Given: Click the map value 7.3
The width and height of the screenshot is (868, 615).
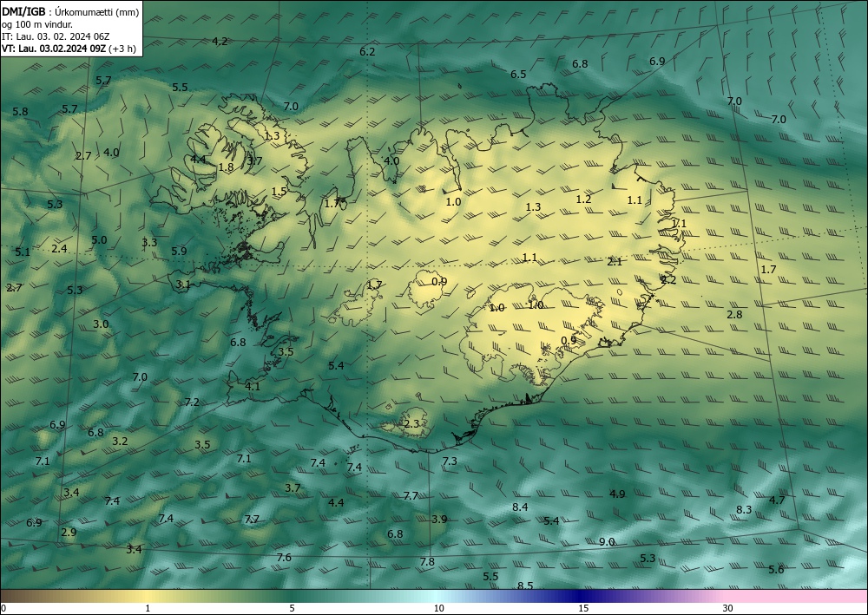Looking at the screenshot, I should (x=450, y=460).
